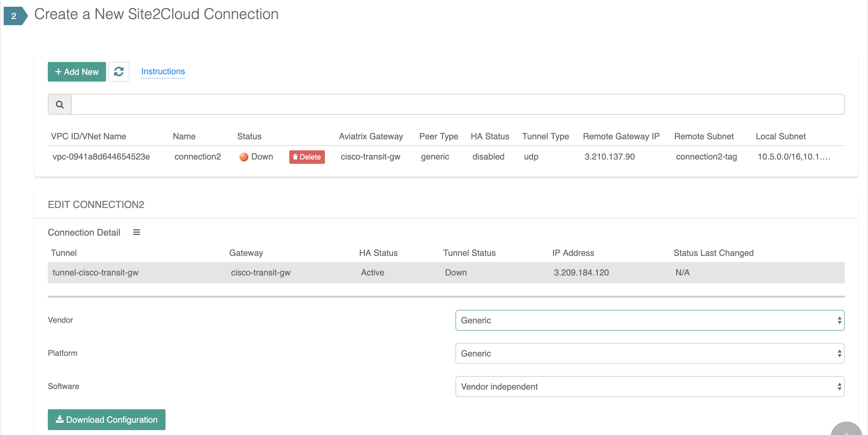Expand the Platform dropdown
Viewport: 868px width, 435px height.
pyautogui.click(x=649, y=353)
